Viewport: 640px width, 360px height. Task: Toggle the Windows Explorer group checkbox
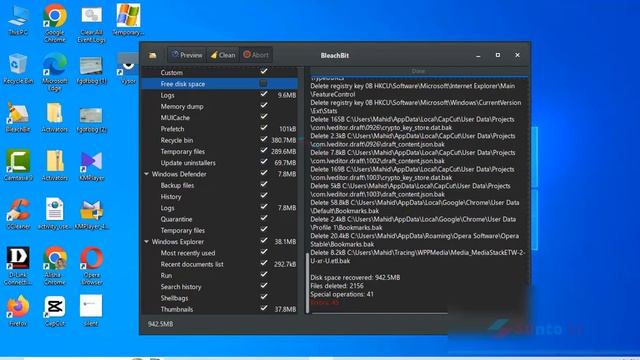(264, 241)
